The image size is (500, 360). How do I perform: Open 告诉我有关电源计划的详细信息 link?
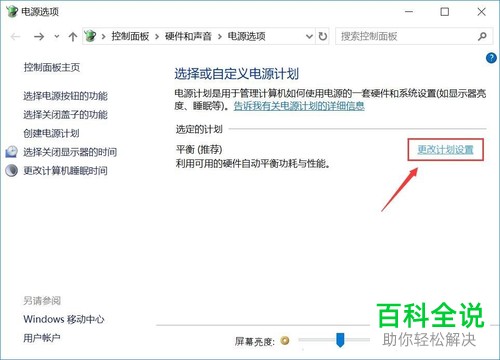pyautogui.click(x=299, y=106)
